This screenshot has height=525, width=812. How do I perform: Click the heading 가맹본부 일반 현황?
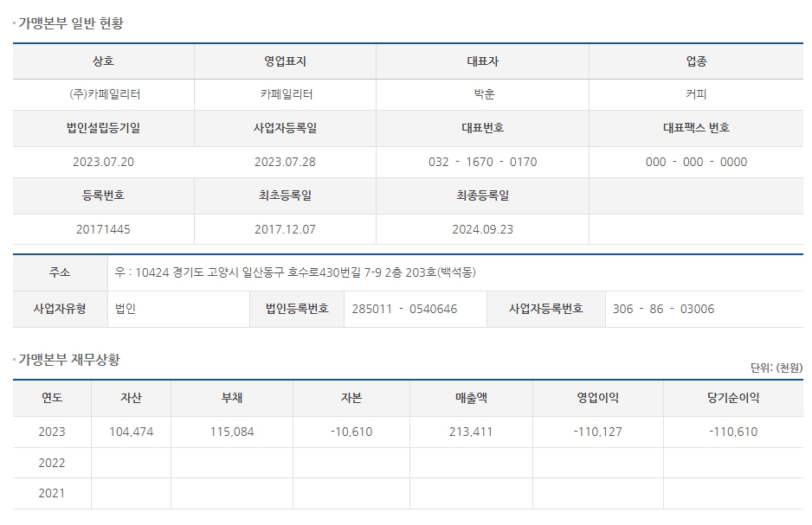[x=71, y=23]
